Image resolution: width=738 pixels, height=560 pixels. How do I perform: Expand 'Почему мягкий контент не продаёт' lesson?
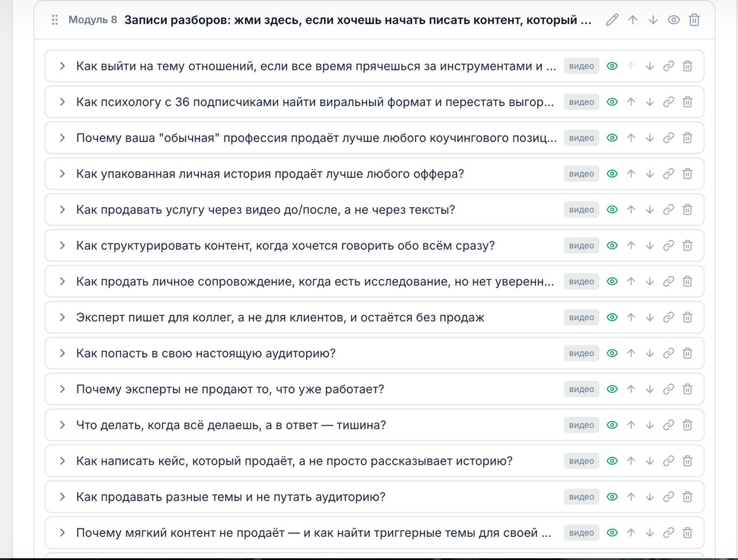click(62, 533)
